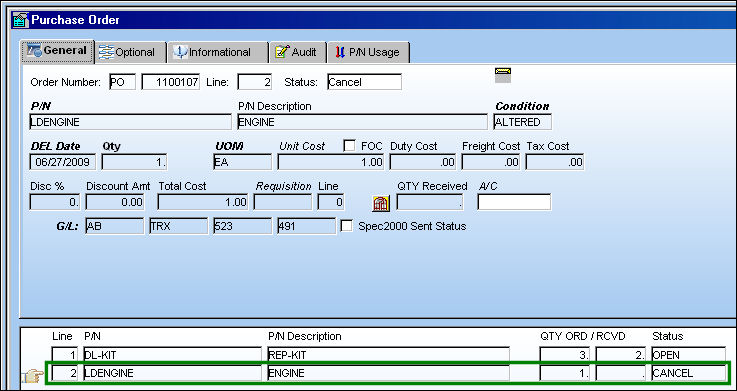Open the P/N Usage tab
This screenshot has width=737, height=391.
pyautogui.click(x=368, y=52)
